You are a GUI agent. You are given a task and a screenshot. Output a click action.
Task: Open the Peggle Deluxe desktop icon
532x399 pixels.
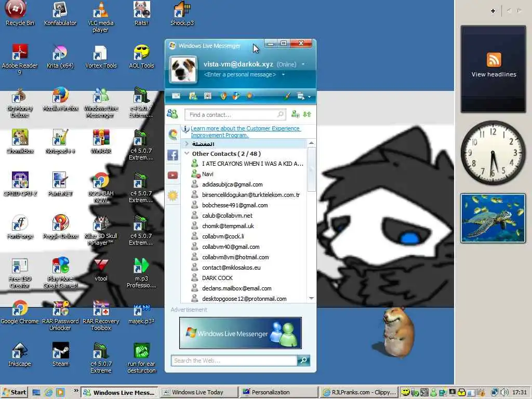(x=60, y=227)
